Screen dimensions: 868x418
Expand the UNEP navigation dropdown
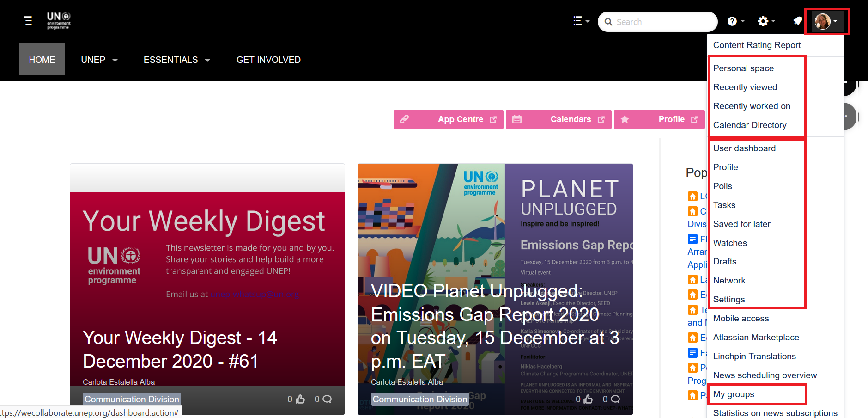click(x=99, y=60)
